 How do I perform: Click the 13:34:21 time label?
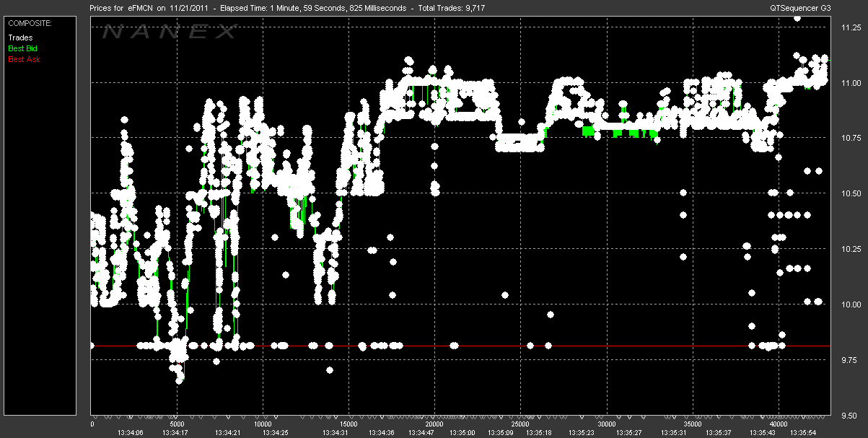[227, 433]
